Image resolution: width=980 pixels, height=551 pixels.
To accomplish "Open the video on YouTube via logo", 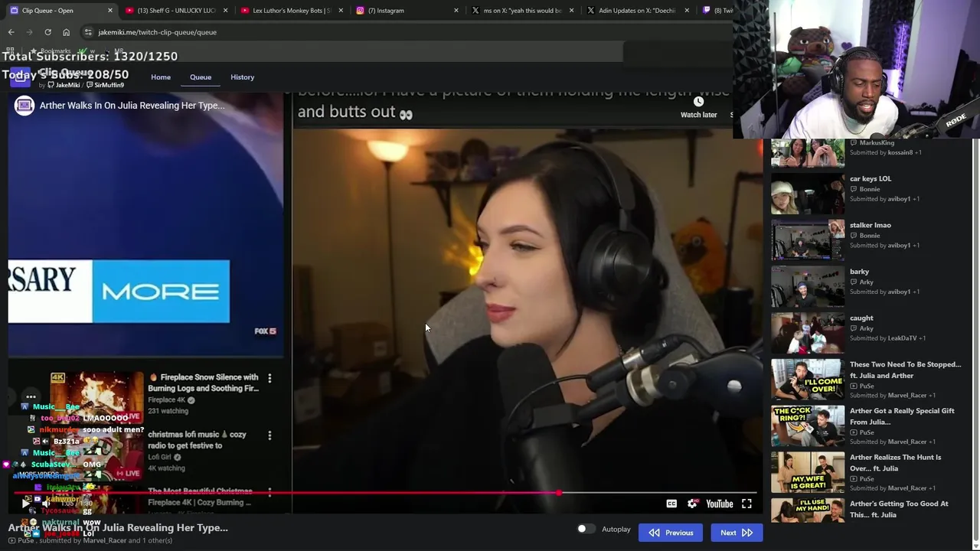I will 720,504.
